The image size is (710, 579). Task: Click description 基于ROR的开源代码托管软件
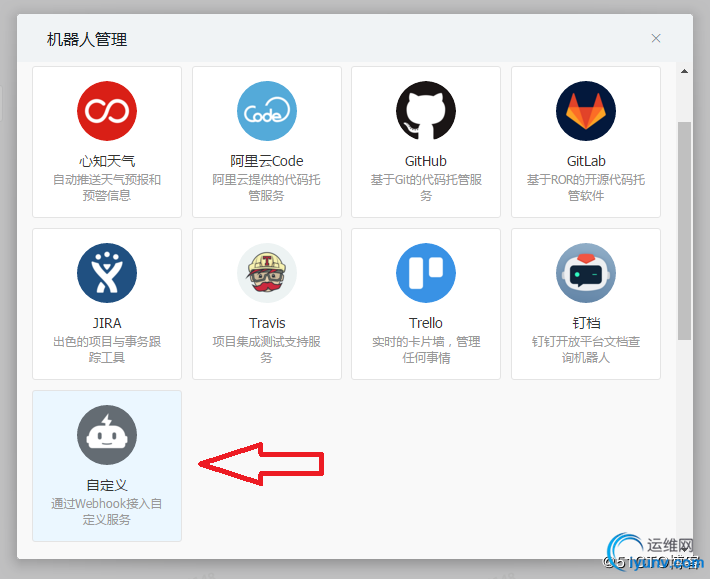(x=586, y=187)
